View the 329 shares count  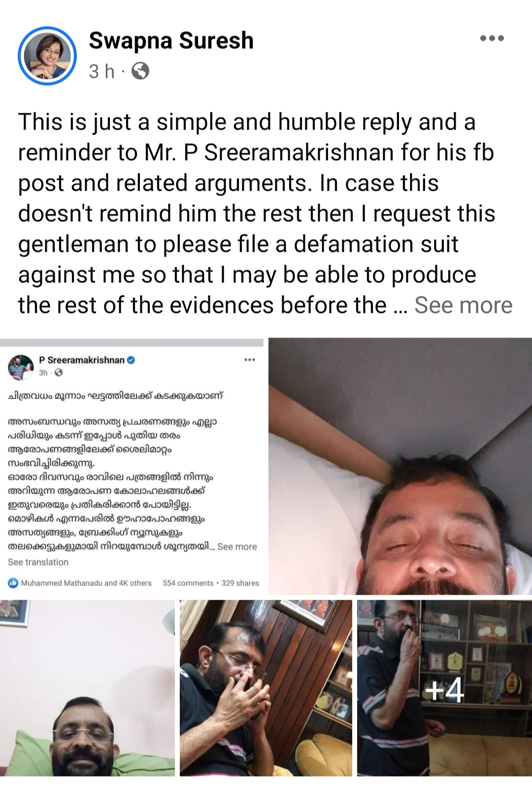coord(240,583)
